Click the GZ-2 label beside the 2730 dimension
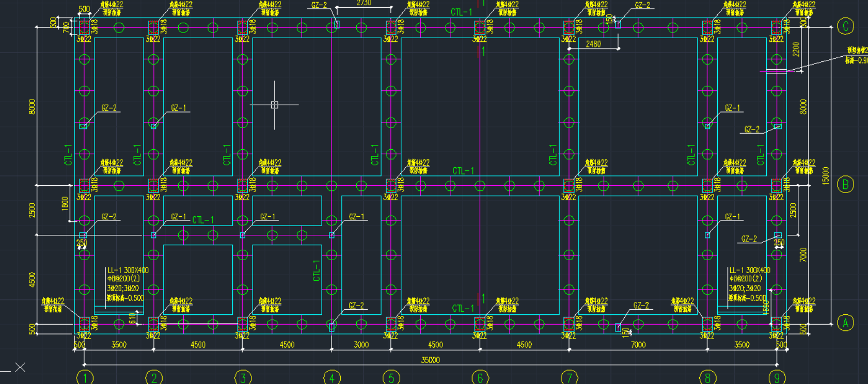This screenshot has width=868, height=384. 319,5
